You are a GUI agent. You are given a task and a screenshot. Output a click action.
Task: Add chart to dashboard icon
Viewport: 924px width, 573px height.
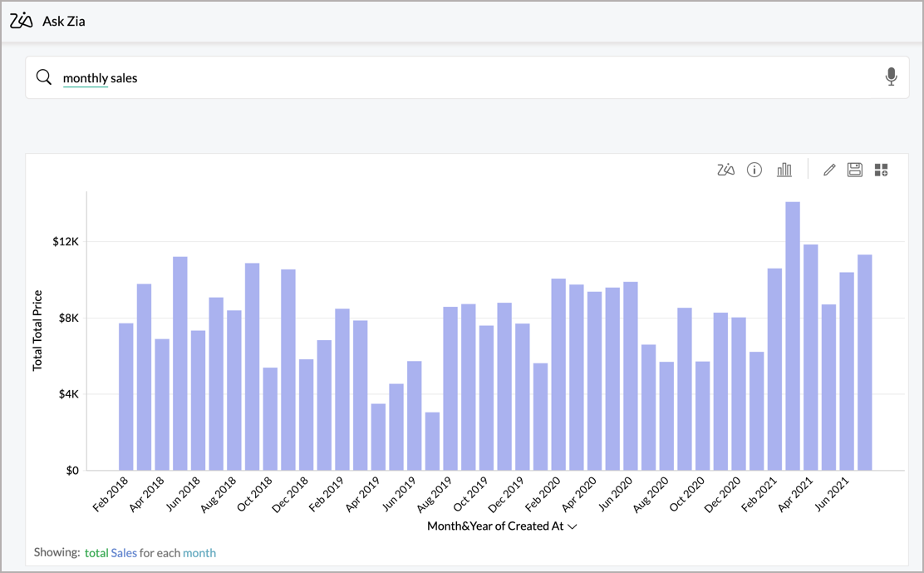click(x=881, y=170)
